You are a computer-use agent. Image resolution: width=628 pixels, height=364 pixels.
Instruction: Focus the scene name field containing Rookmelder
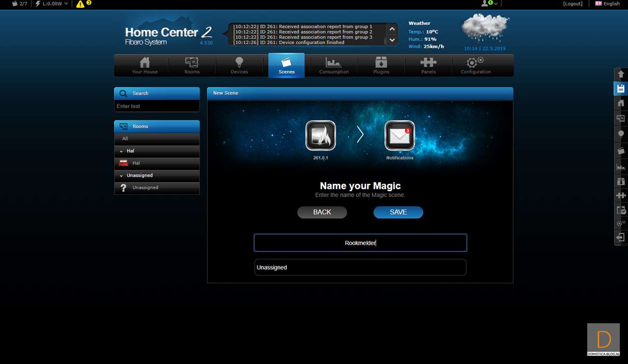click(x=360, y=243)
